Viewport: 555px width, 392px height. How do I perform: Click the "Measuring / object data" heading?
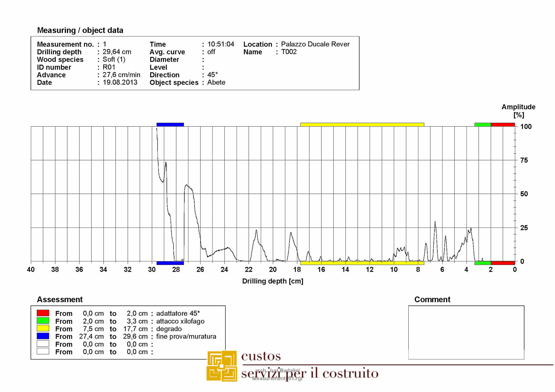(x=80, y=30)
